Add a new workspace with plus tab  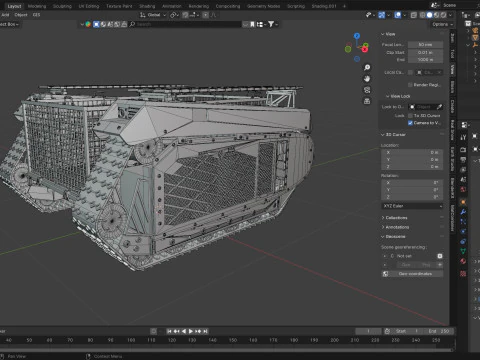click(344, 6)
